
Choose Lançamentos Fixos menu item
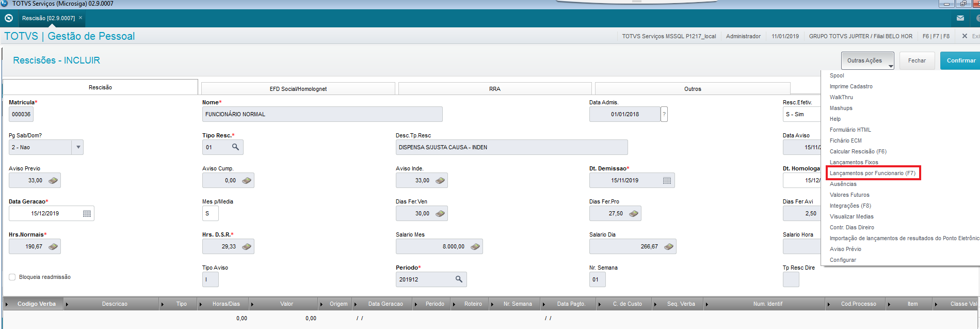point(854,162)
